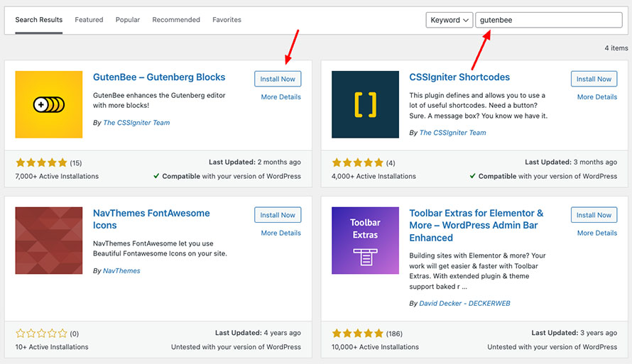Click the CSSIgniter Shortcodes bracket icon
Viewport: 632px width, 364px height.
click(x=365, y=105)
